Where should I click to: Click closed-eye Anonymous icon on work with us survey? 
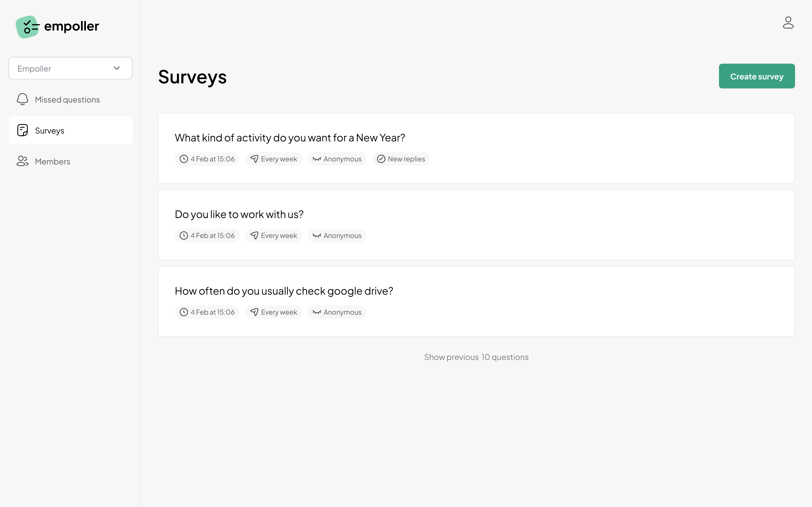(x=317, y=235)
